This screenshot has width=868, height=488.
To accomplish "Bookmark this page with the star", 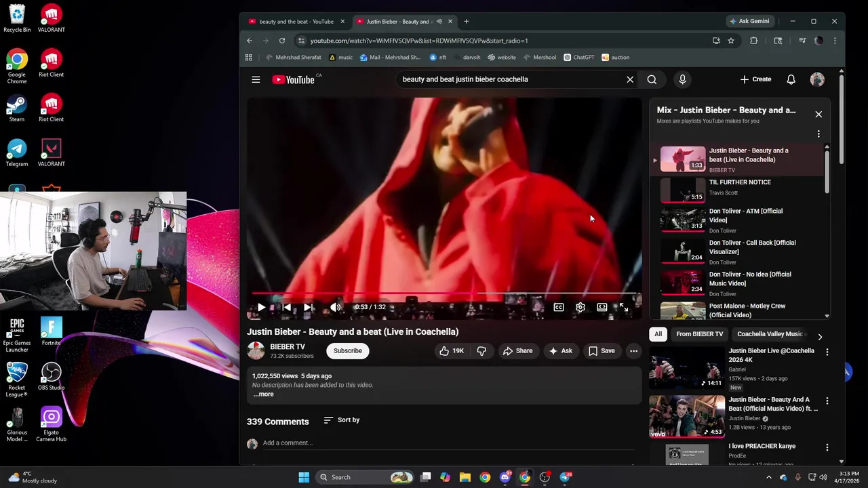I will [731, 41].
